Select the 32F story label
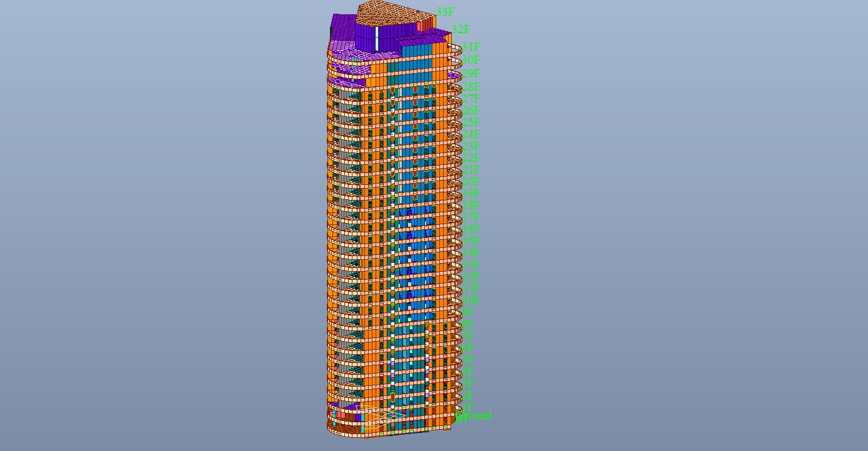Viewport: 868px width, 451px height. pos(461,29)
